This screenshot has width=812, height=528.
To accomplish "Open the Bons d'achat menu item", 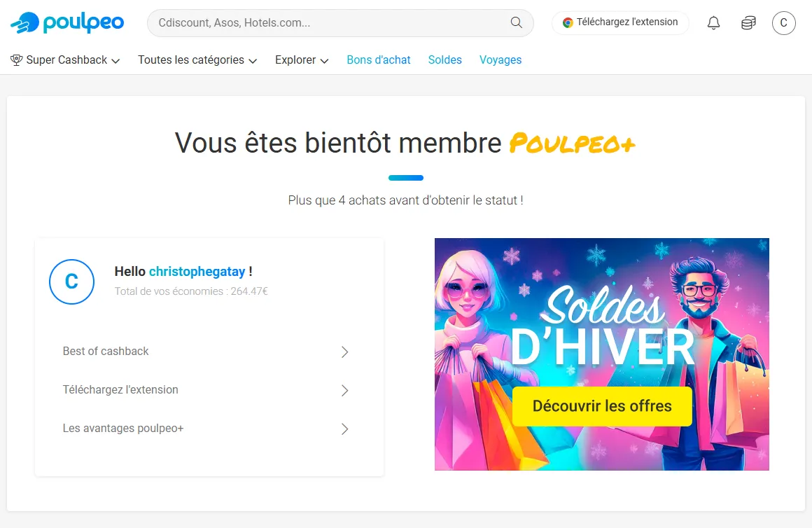I will tap(379, 60).
